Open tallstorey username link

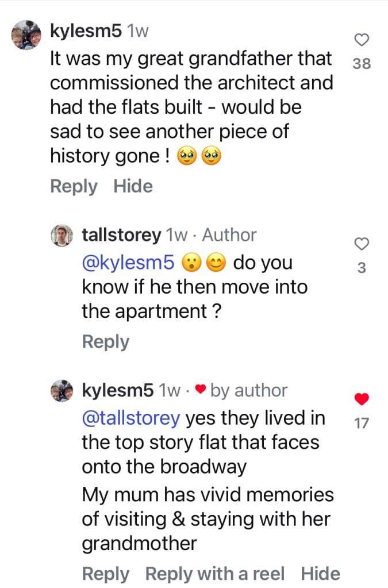[x=121, y=235]
